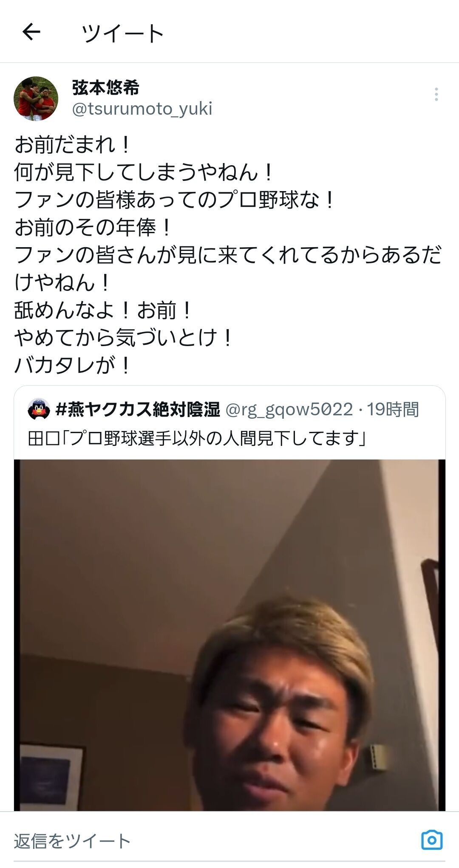Screen dimensions: 459x868
Task: Tap the back arrow icon
Action: click(31, 32)
